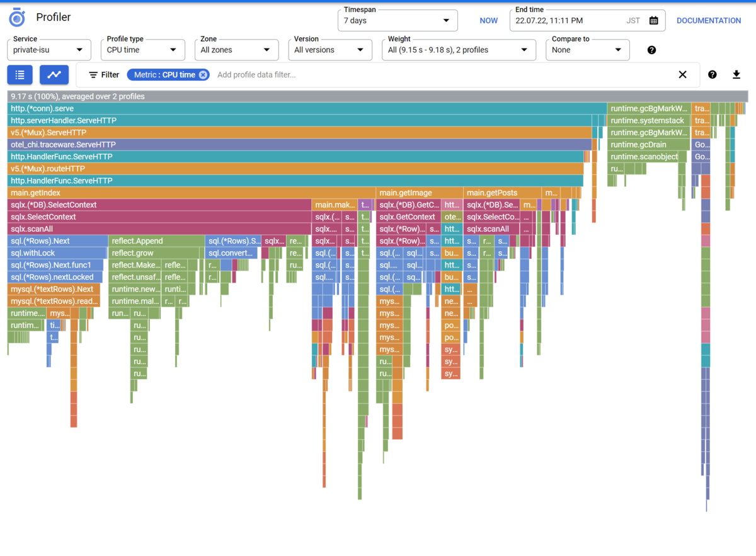Open the Timespan 7 days dropdown
Viewport: 756px width, 556px height.
point(398,21)
